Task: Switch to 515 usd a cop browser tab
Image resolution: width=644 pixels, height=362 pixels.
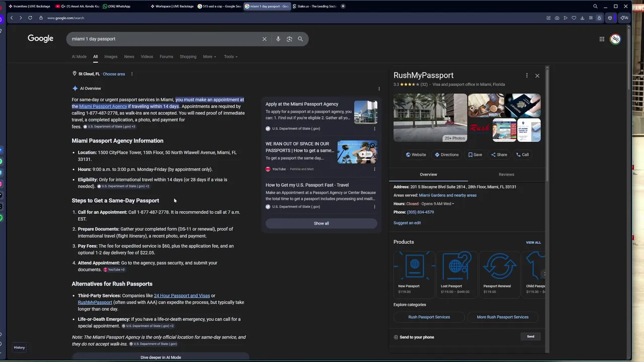Action: point(219,6)
